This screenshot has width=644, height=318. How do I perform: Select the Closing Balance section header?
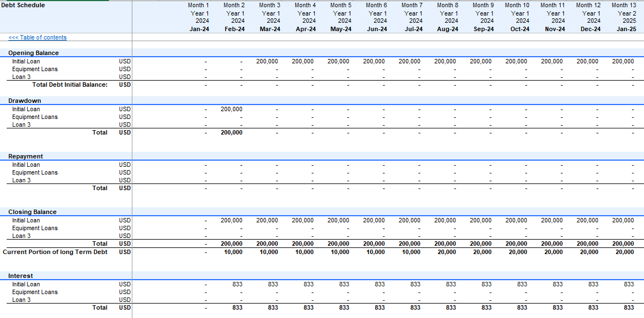click(32, 212)
